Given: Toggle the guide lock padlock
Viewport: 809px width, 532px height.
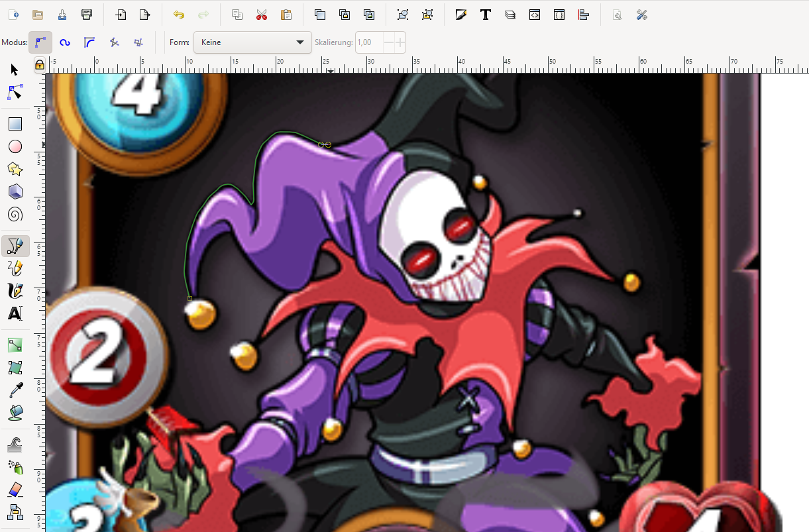Looking at the screenshot, I should click(39, 65).
